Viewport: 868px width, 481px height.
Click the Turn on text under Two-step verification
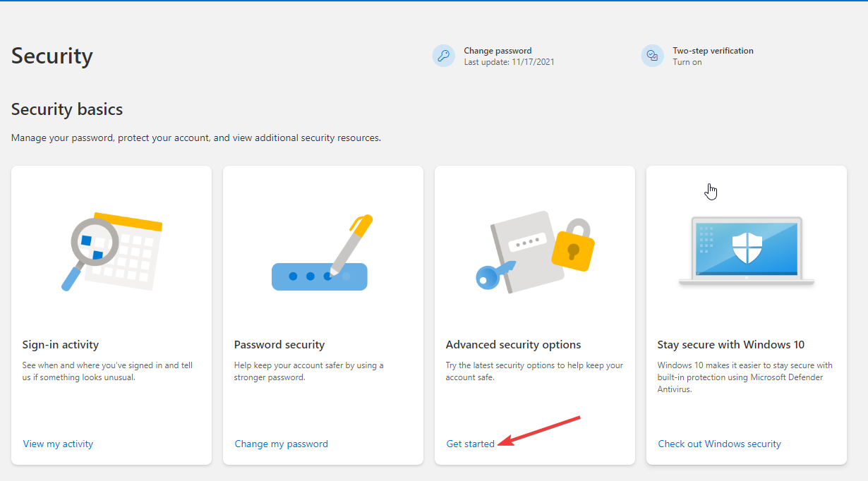click(687, 62)
